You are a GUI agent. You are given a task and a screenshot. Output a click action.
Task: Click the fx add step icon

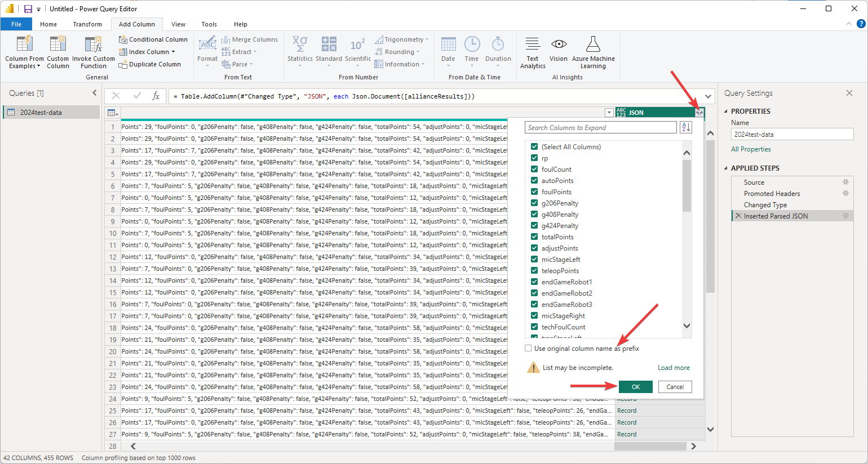tap(156, 96)
